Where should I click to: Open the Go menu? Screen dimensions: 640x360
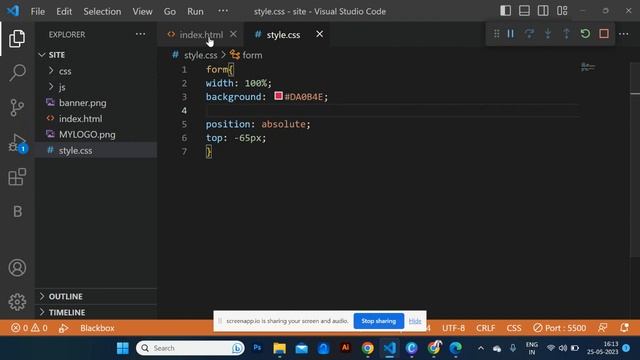coord(170,11)
